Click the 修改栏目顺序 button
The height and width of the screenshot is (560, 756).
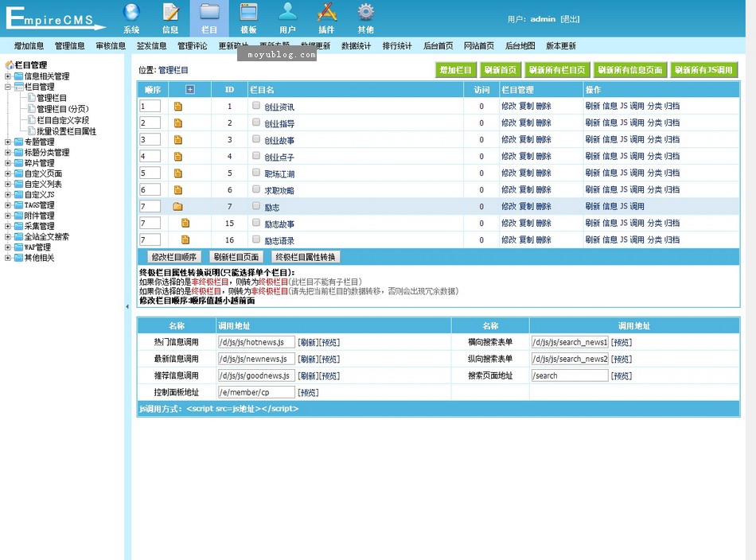tap(174, 257)
